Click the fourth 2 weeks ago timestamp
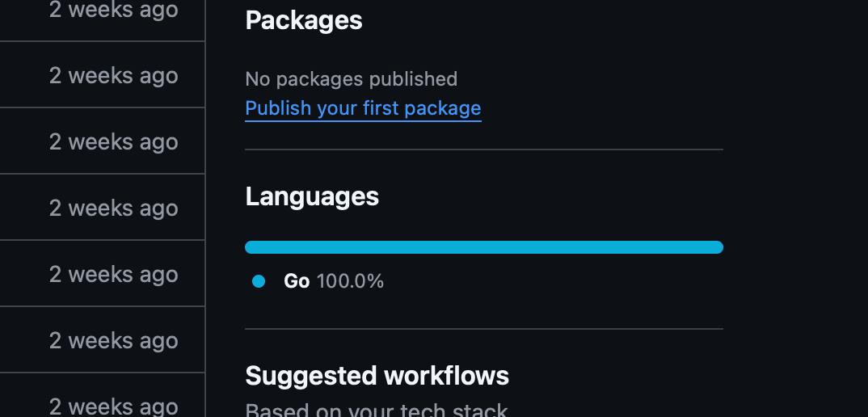Image resolution: width=868 pixels, height=417 pixels. coord(113,208)
